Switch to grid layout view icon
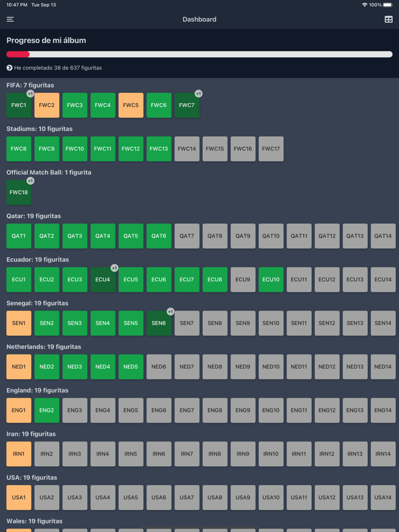 389,19
